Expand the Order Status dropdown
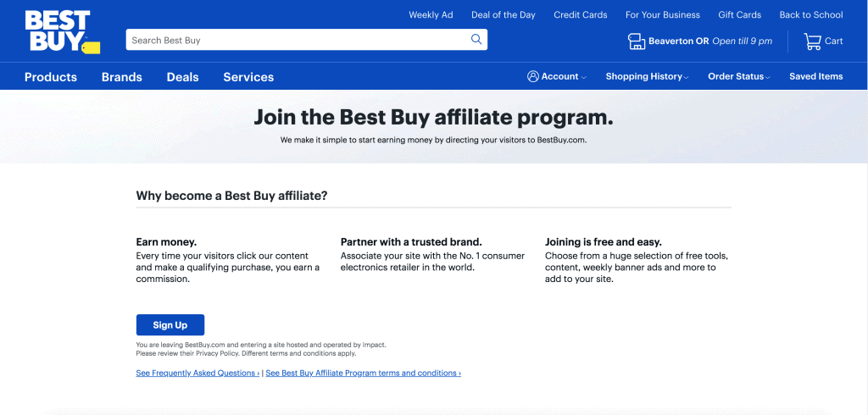868x415 pixels. tap(739, 76)
